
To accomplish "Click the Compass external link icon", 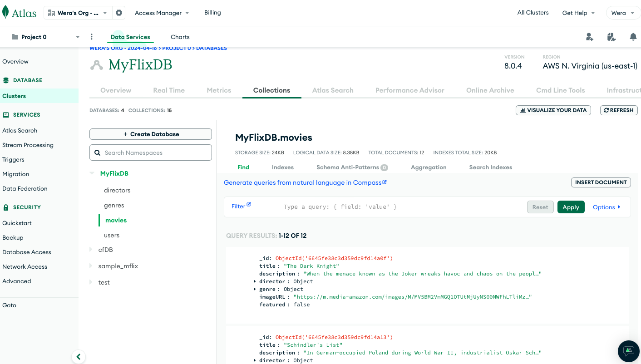I will 385,182.
